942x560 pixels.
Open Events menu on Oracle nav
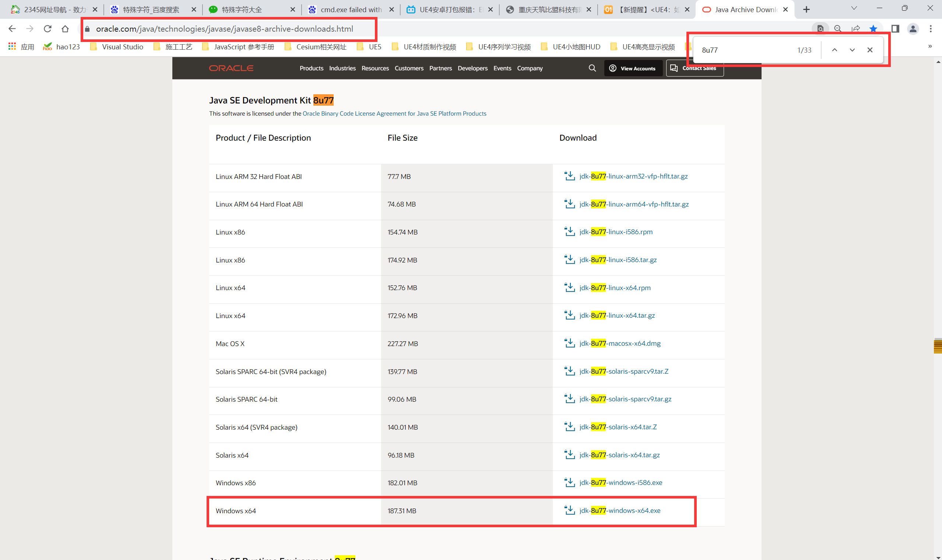pos(502,68)
